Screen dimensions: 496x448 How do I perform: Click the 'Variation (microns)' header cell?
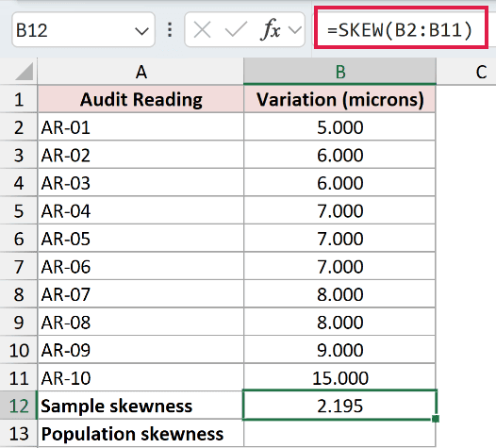339,99
